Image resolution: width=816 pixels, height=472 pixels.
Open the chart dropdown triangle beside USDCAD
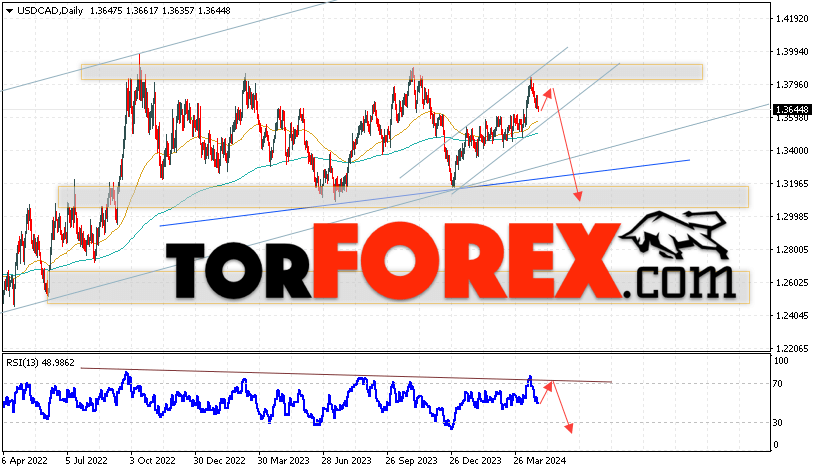[x=9, y=11]
